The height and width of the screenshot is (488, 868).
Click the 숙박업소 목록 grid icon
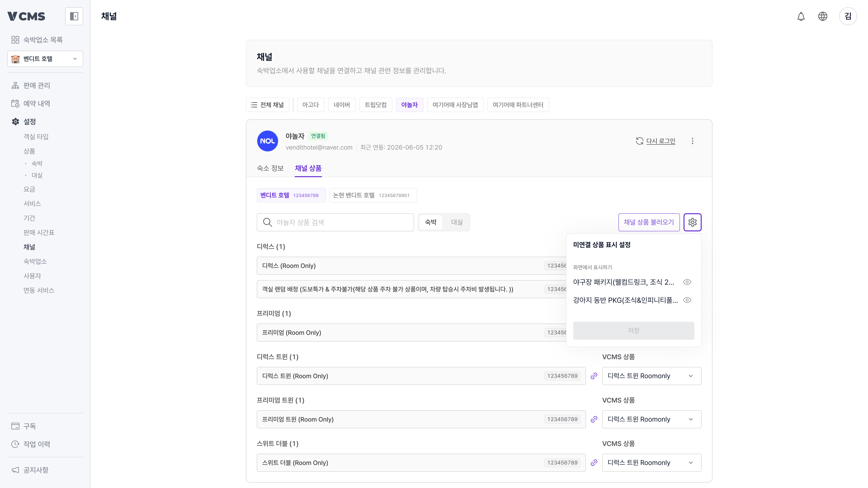(15, 40)
